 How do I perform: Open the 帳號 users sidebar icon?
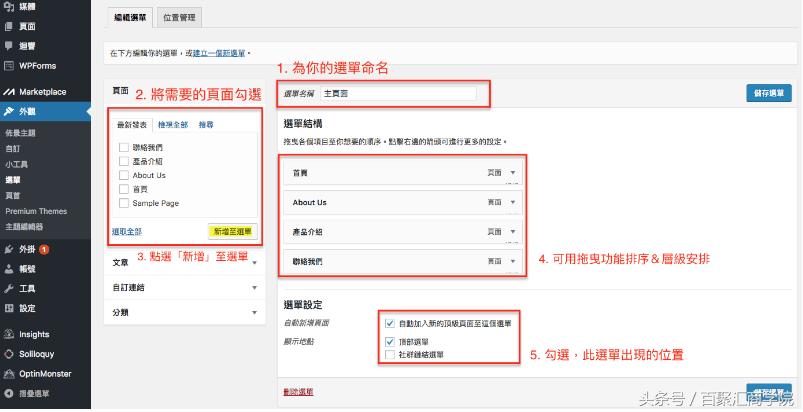pyautogui.click(x=9, y=269)
